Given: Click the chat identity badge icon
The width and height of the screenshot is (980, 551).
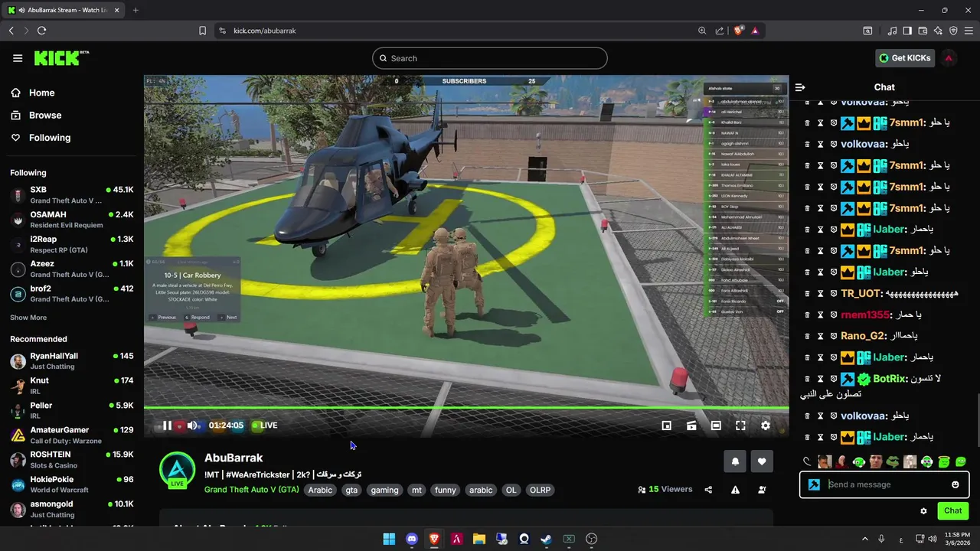Looking at the screenshot, I should (x=814, y=484).
